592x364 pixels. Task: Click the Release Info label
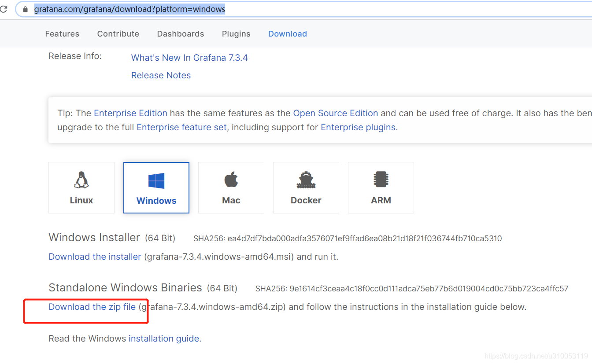coord(75,56)
